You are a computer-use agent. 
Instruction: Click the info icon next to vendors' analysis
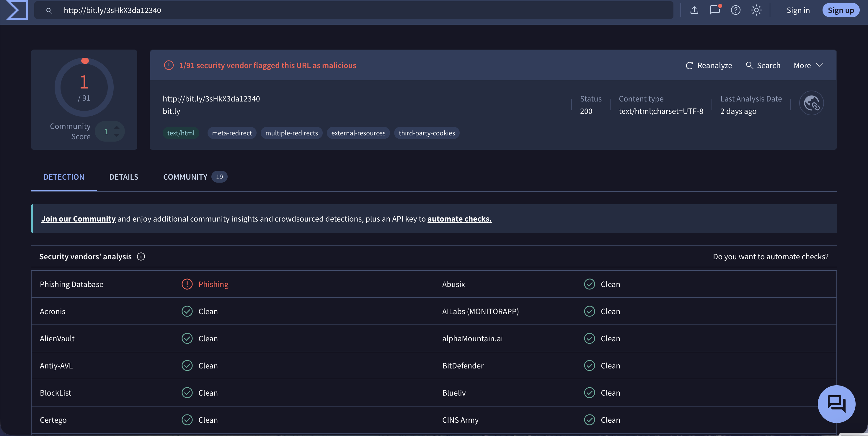click(x=141, y=257)
